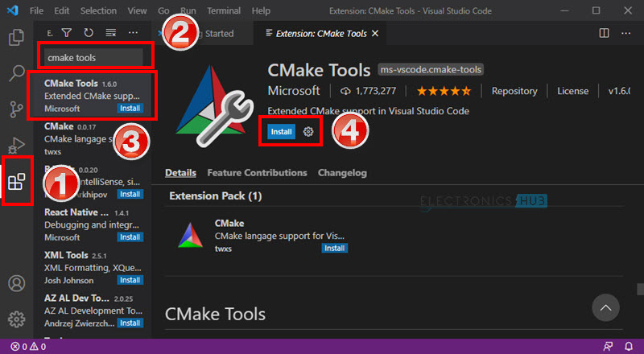Switch to the Feature Contributions tab
The width and height of the screenshot is (644, 354).
pos(257,173)
